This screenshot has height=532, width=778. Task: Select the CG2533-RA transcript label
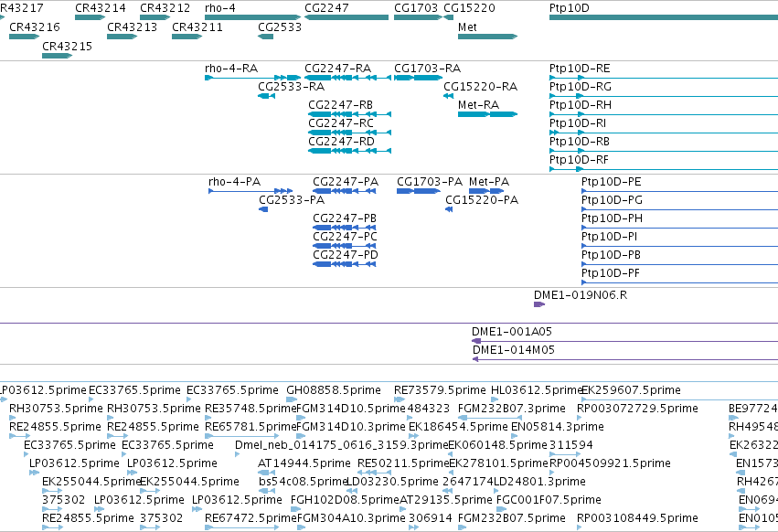(292, 87)
